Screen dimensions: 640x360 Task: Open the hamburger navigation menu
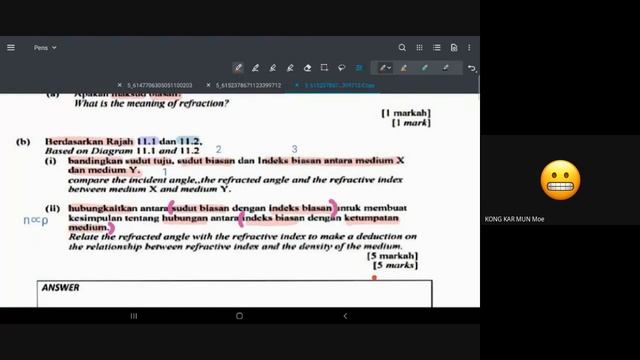[x=11, y=48]
